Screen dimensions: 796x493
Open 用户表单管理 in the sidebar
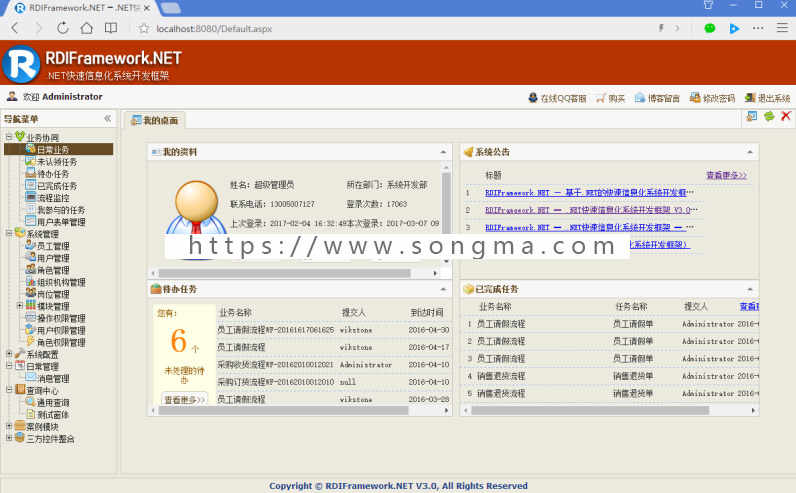(x=61, y=222)
